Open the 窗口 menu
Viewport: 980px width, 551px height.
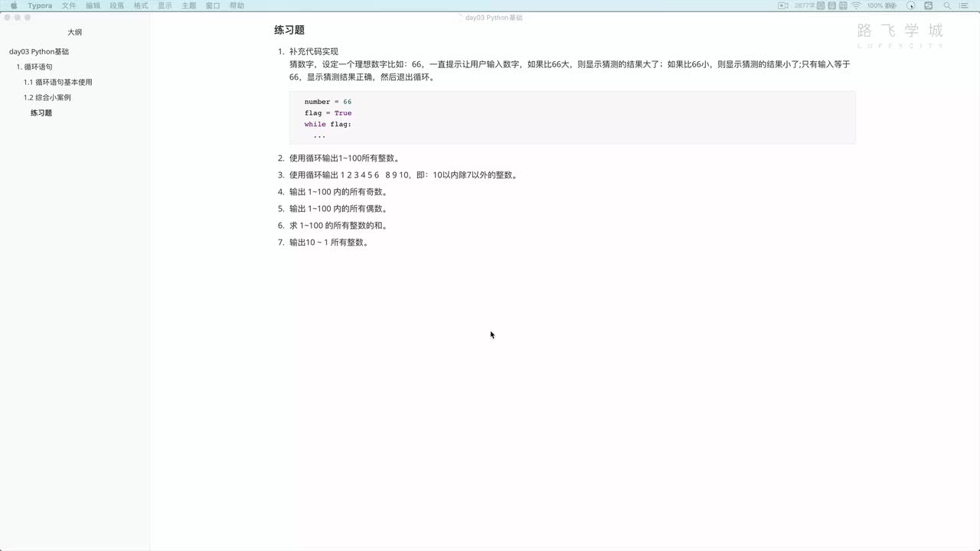[213, 5]
